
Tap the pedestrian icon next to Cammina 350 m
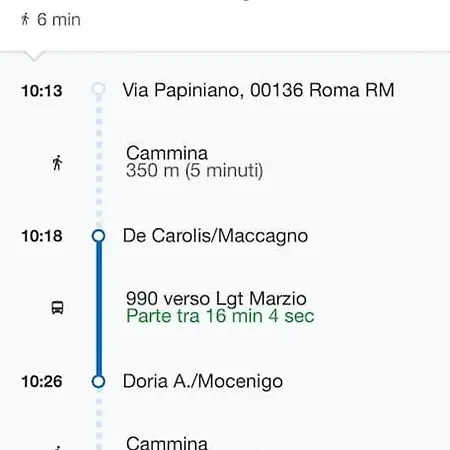(x=57, y=163)
